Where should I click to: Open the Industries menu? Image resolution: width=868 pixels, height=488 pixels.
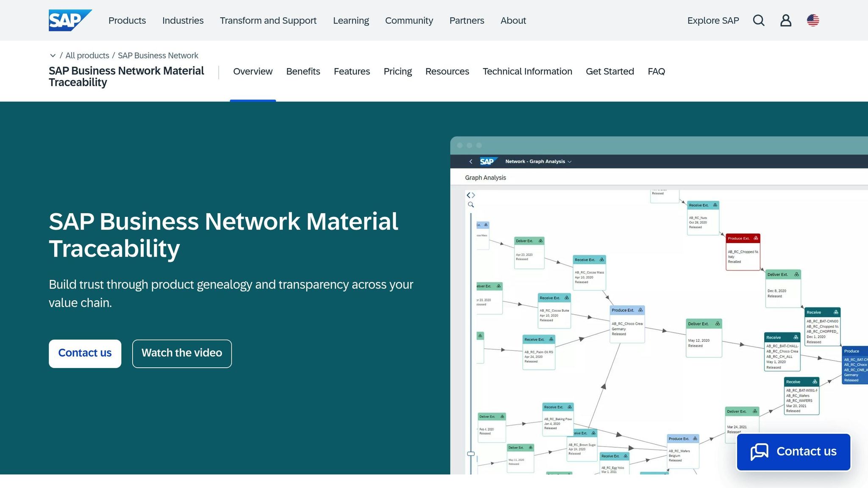pyautogui.click(x=183, y=20)
